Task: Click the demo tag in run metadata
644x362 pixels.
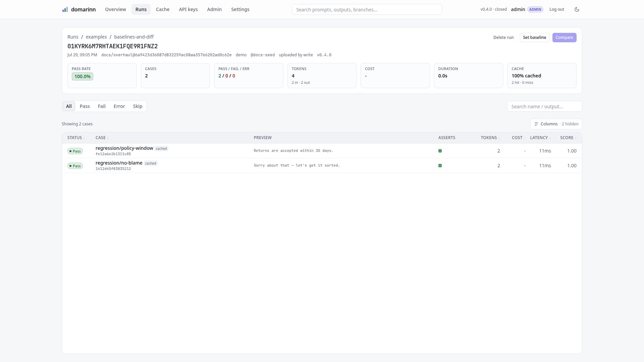Action: click(x=241, y=55)
